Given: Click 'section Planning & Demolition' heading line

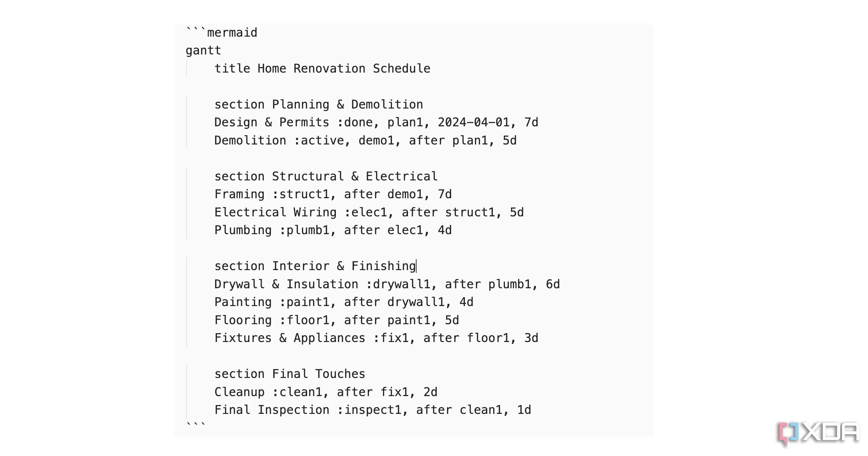Looking at the screenshot, I should coord(318,104).
